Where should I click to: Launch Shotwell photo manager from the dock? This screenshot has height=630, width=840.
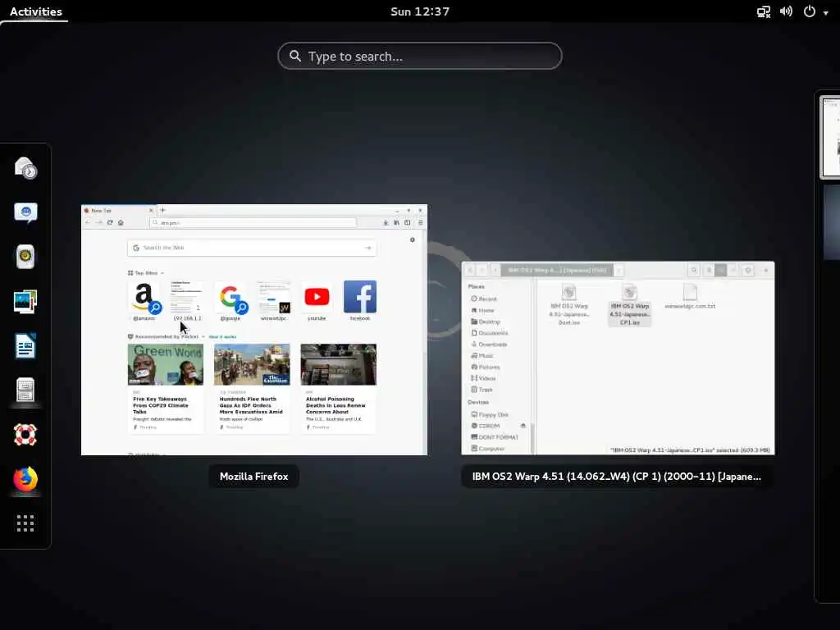coord(25,302)
